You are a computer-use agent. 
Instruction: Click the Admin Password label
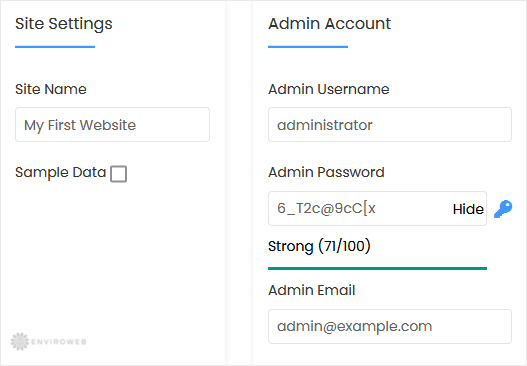tap(326, 172)
